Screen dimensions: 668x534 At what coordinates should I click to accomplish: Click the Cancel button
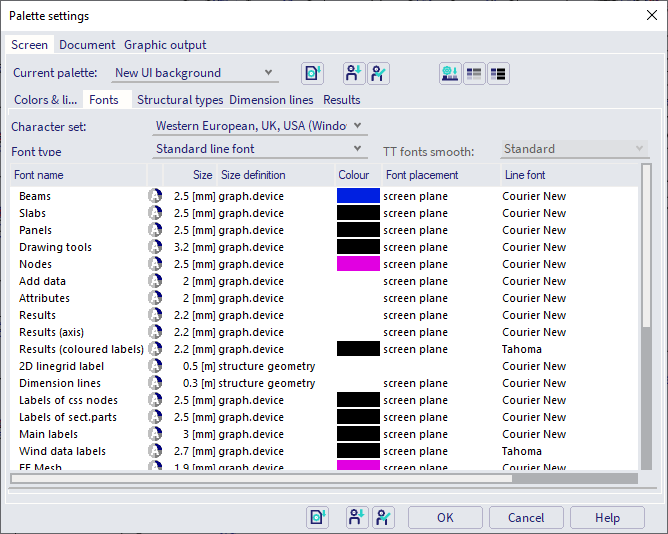tap(525, 518)
